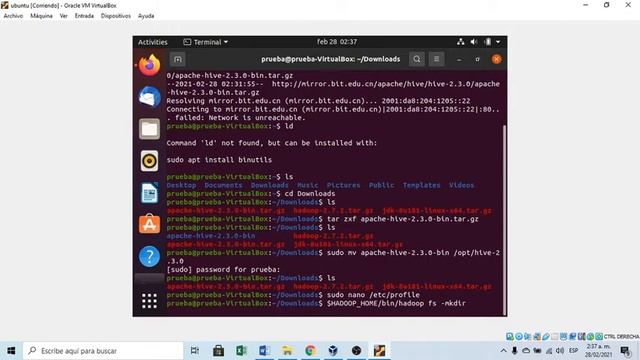The width and height of the screenshot is (640, 360).
Task: Open the terminal hamburger menu
Action: [x=436, y=59]
